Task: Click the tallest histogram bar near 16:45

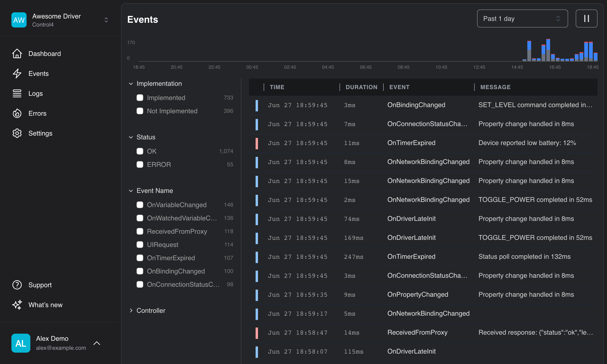Action: point(548,50)
